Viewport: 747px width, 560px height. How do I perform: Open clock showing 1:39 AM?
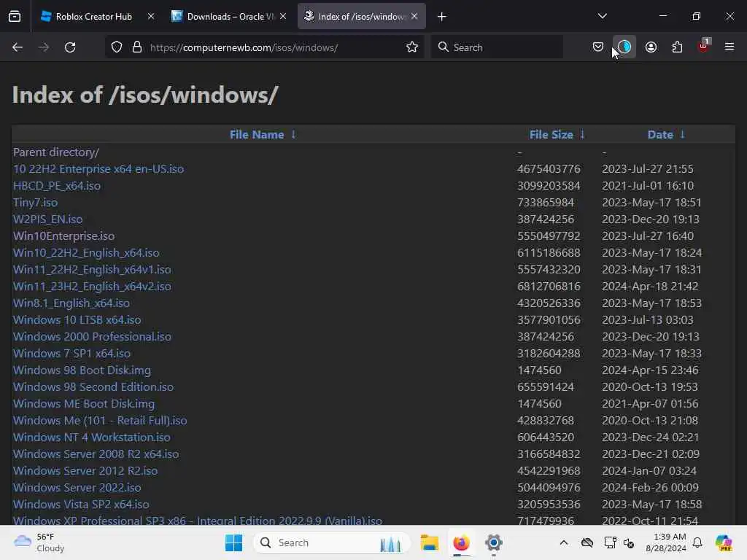(666, 542)
